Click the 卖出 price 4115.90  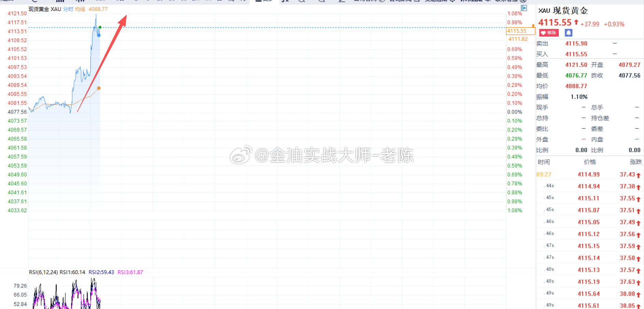[x=576, y=44]
